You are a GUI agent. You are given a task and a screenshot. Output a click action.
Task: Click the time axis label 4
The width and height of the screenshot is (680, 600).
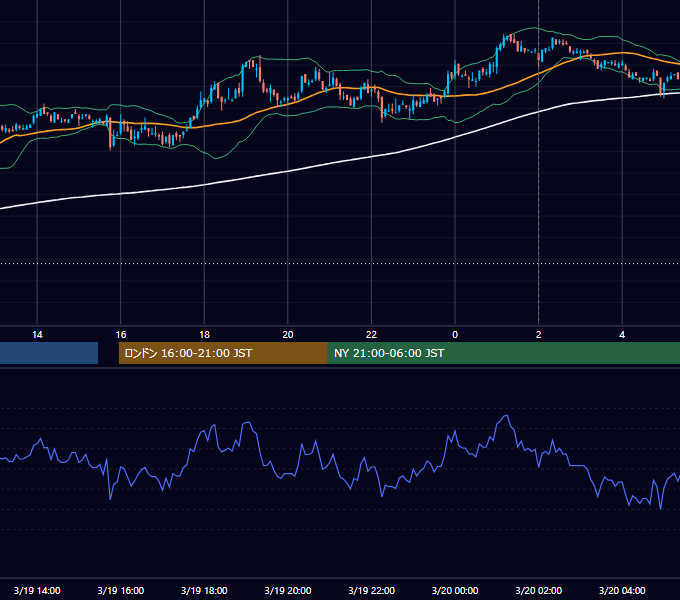(x=622, y=335)
